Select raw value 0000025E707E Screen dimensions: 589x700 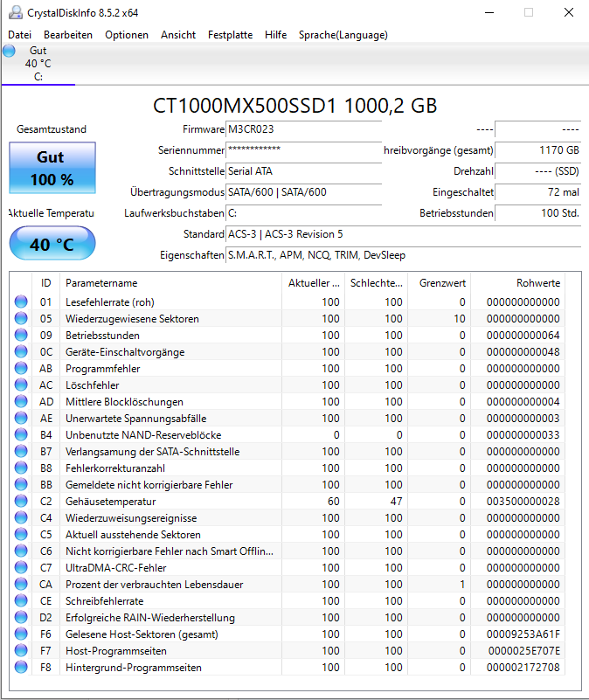(523, 651)
